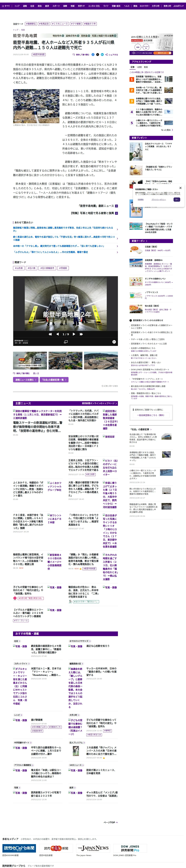Open ranking article number 3 about 多摩動物公園
The height and width of the screenshot is (868, 186).
[151, 101]
